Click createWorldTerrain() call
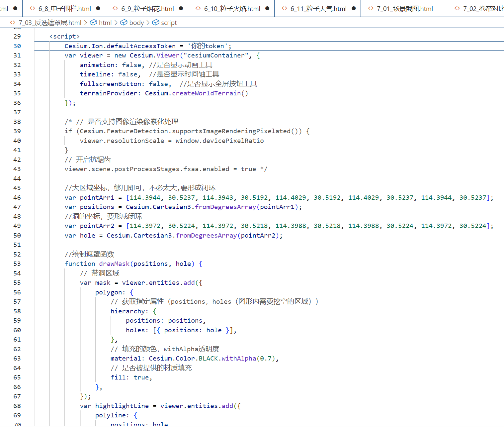This screenshot has height=427, width=504. 210,93
